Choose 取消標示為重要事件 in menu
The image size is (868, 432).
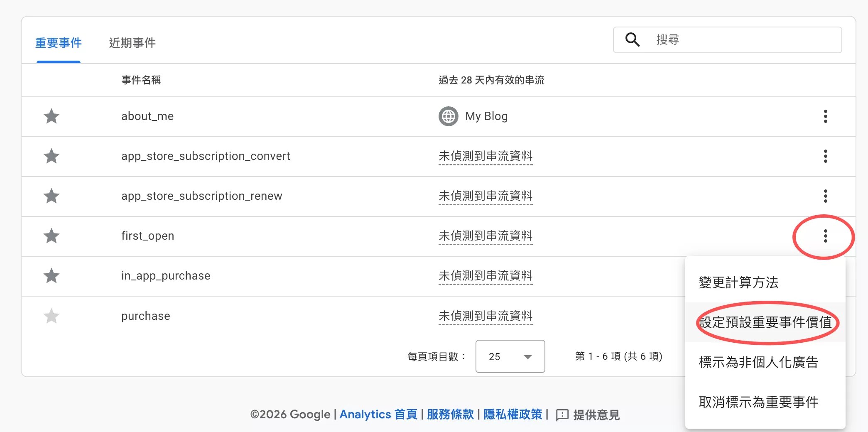click(765, 402)
